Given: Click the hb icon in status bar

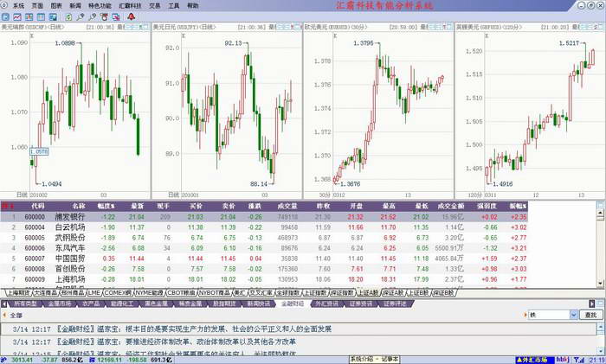Looking at the screenshot, I should pyautogui.click(x=563, y=360).
